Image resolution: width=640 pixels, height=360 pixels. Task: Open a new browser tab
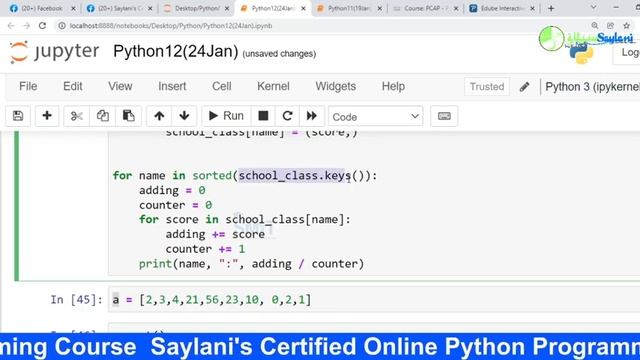click(551, 8)
